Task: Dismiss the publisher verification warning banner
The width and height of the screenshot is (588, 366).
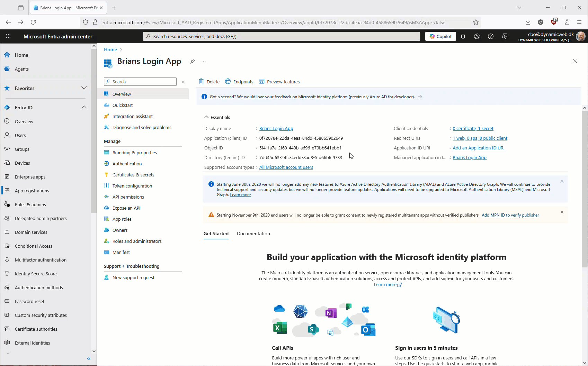Action: pos(562,212)
